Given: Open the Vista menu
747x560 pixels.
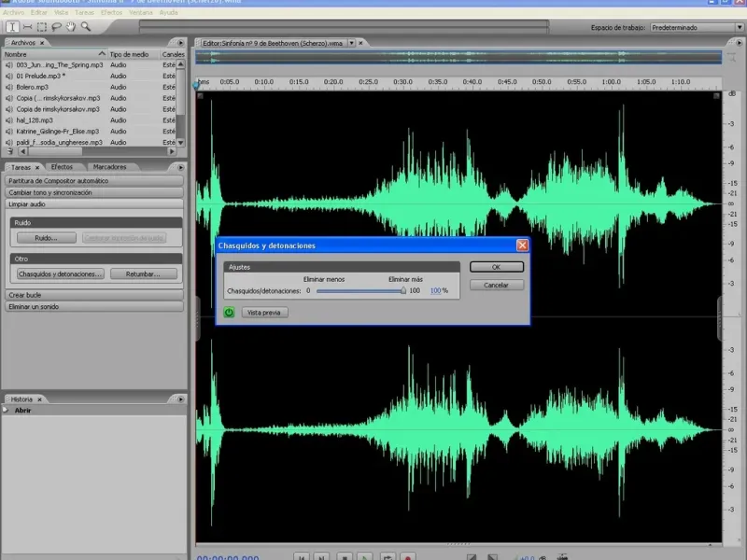Looking at the screenshot, I should [61, 12].
